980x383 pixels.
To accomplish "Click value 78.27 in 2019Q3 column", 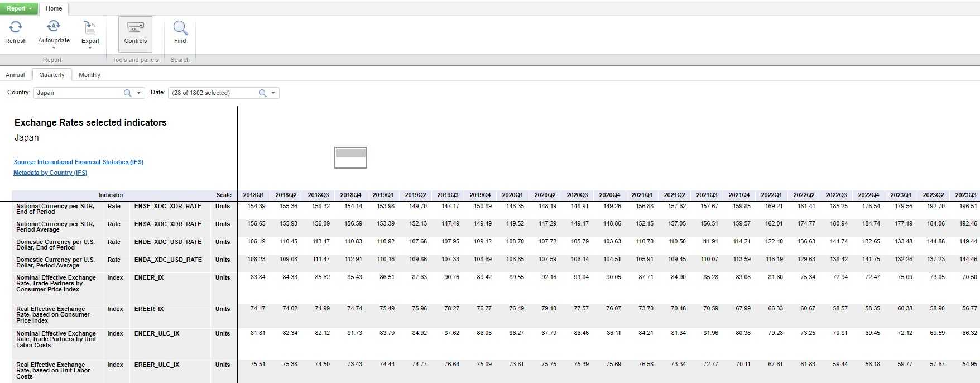I will (x=451, y=308).
